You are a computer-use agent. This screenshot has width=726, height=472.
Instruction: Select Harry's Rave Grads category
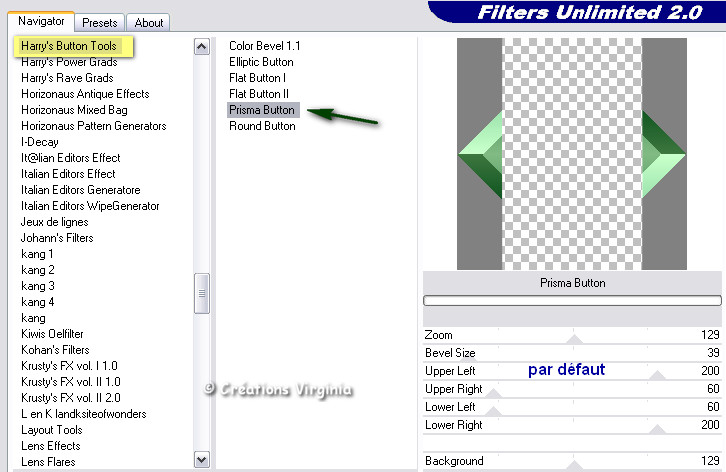67,78
